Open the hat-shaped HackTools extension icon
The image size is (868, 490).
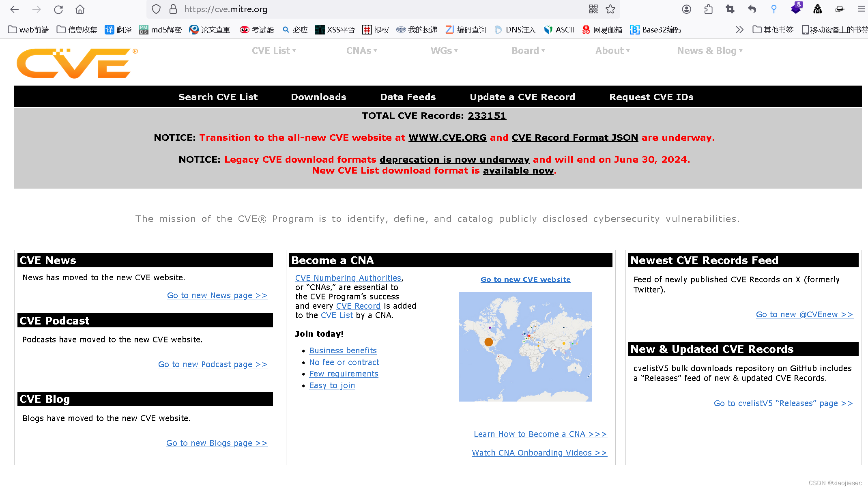tap(839, 9)
